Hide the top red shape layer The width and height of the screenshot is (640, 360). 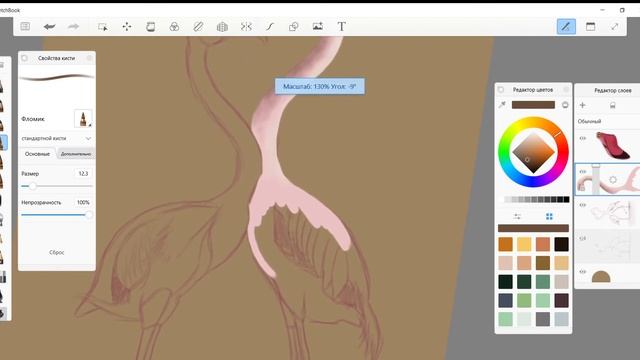point(582,138)
